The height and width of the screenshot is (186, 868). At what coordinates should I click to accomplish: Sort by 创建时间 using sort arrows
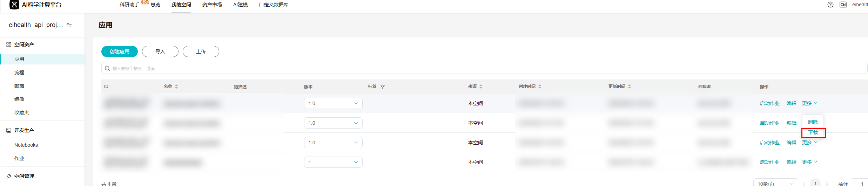540,87
